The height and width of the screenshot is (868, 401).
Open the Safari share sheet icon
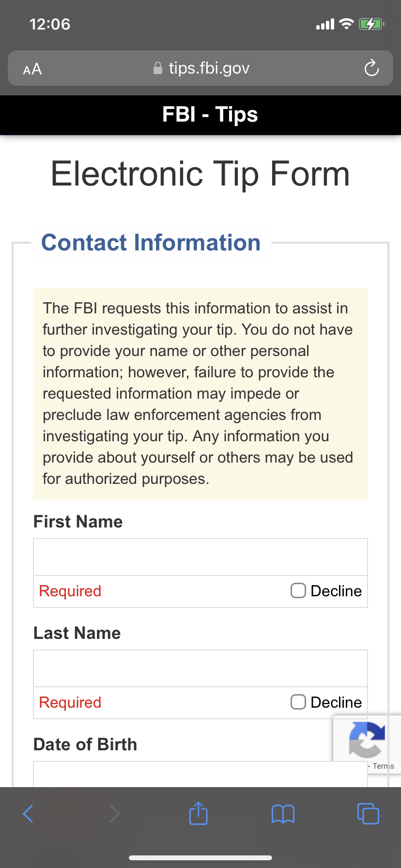(199, 813)
